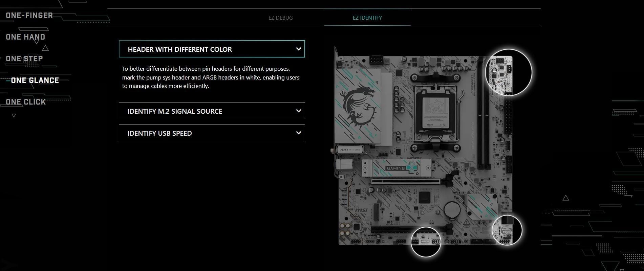Click bottom-right highlighted circle on motherboard
Image resolution: width=644 pixels, height=271 pixels.
coord(507,230)
